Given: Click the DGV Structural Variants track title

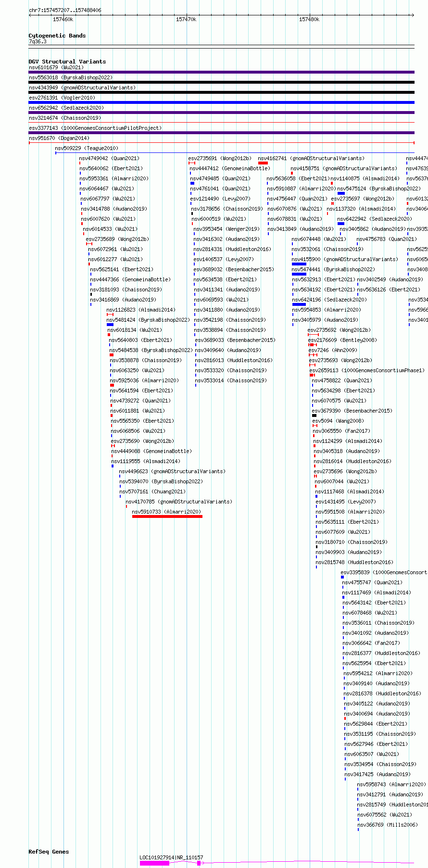Looking at the screenshot, I should 67,62.
